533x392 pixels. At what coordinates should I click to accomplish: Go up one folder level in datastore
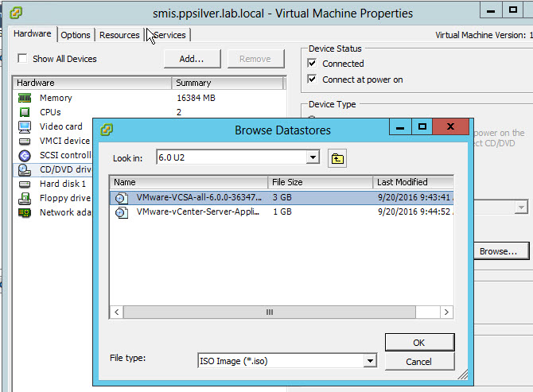pos(337,158)
